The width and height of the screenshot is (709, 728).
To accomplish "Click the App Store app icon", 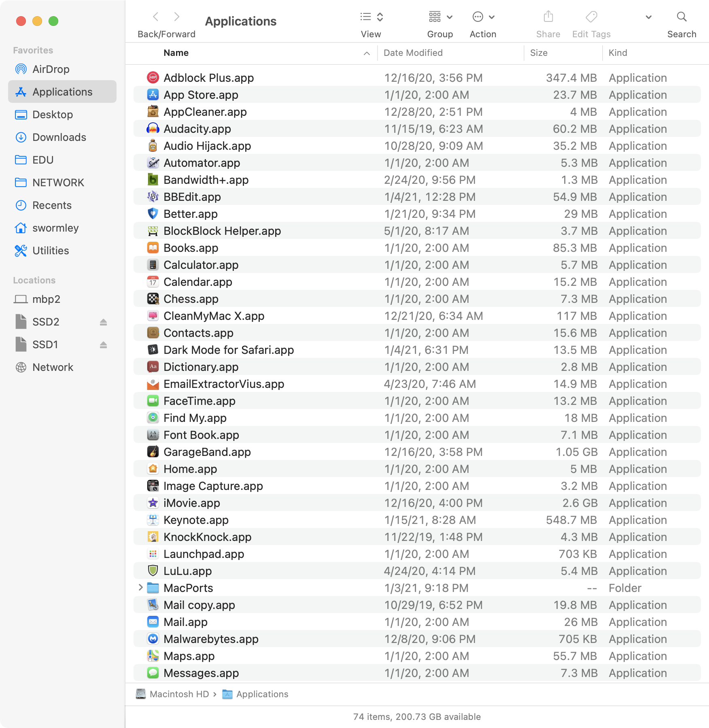I will pyautogui.click(x=153, y=94).
